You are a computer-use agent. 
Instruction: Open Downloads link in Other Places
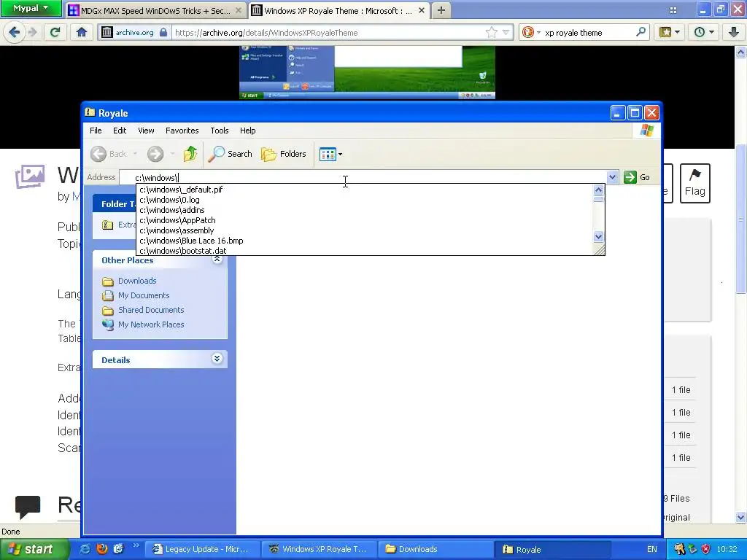[137, 281]
